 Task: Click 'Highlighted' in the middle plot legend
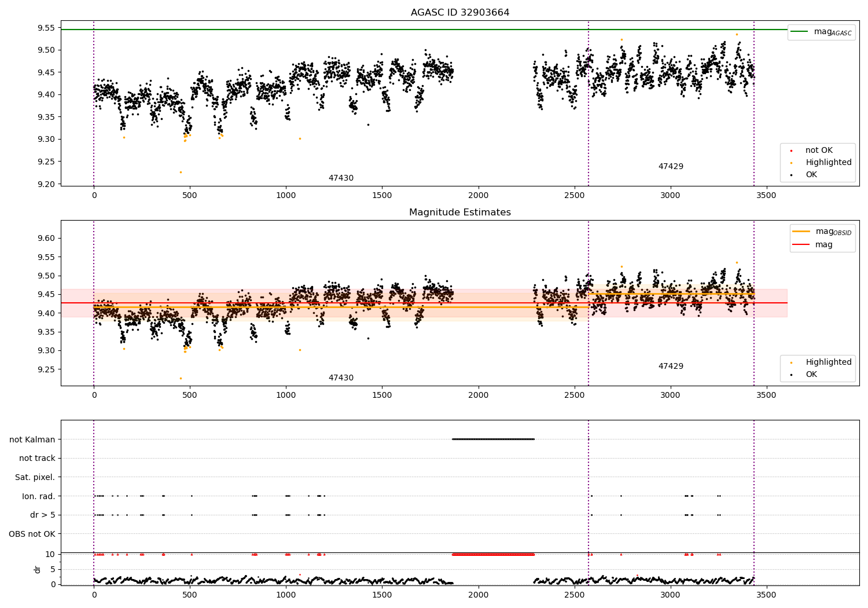829,362
